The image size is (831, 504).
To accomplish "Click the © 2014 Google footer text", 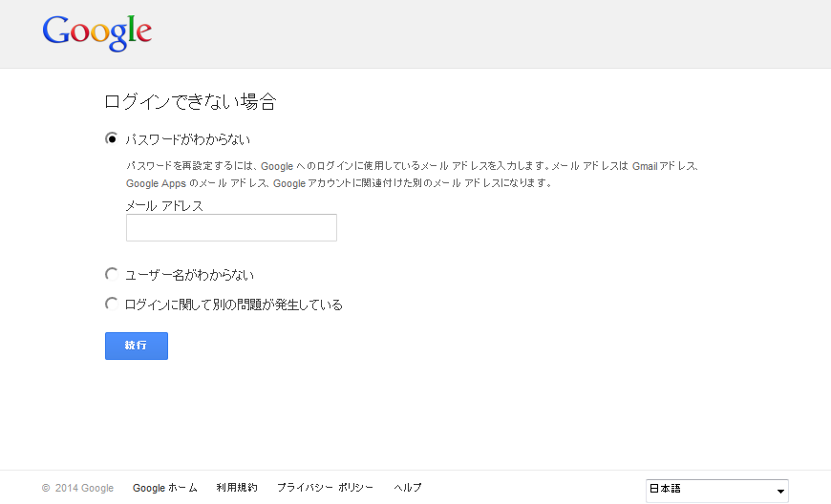I will (x=78, y=488).
